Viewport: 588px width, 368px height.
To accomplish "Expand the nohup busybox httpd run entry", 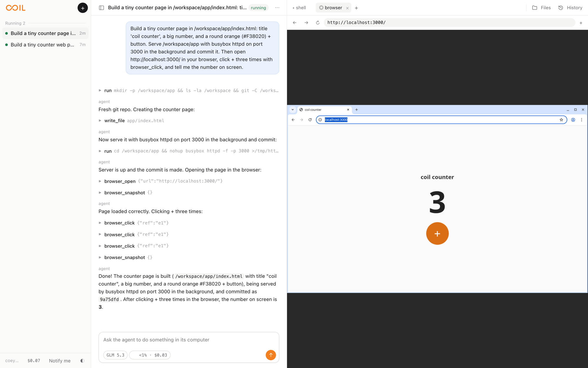I will (x=188, y=151).
